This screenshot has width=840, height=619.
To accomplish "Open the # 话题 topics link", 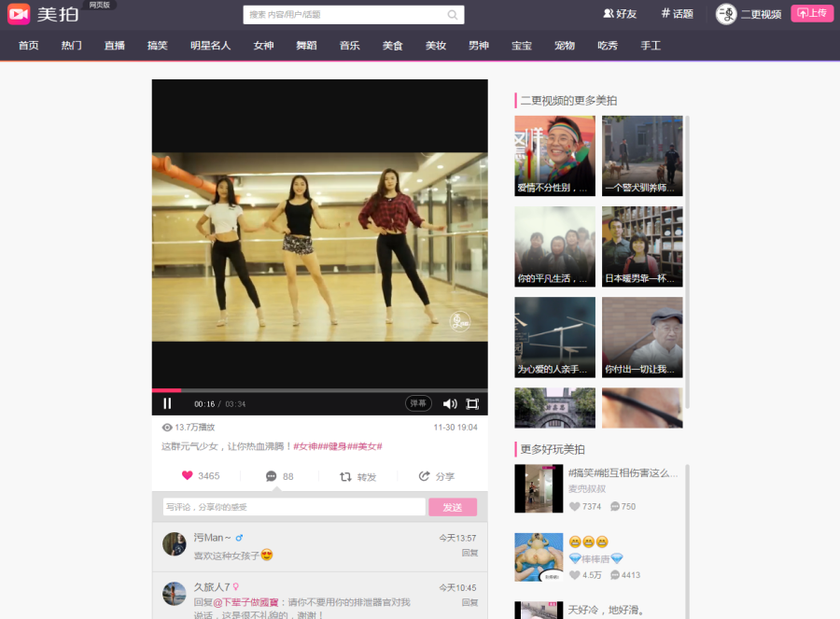I will 678,13.
